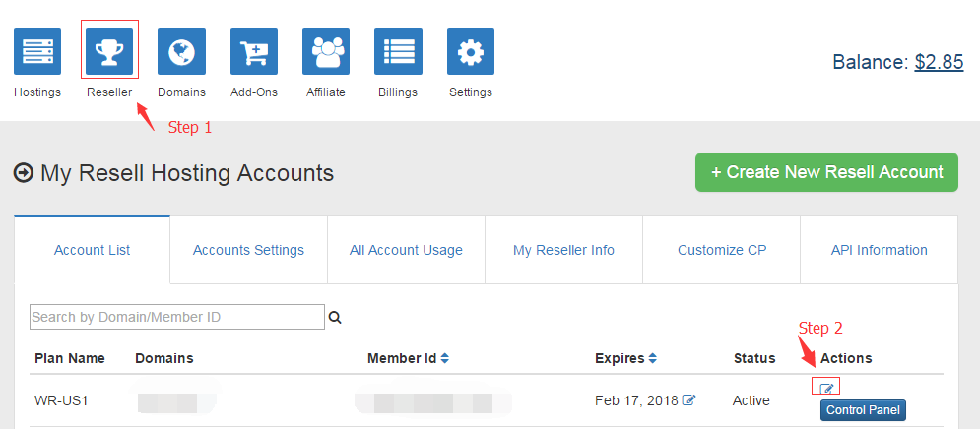Open the Domains globe icon

click(x=181, y=51)
